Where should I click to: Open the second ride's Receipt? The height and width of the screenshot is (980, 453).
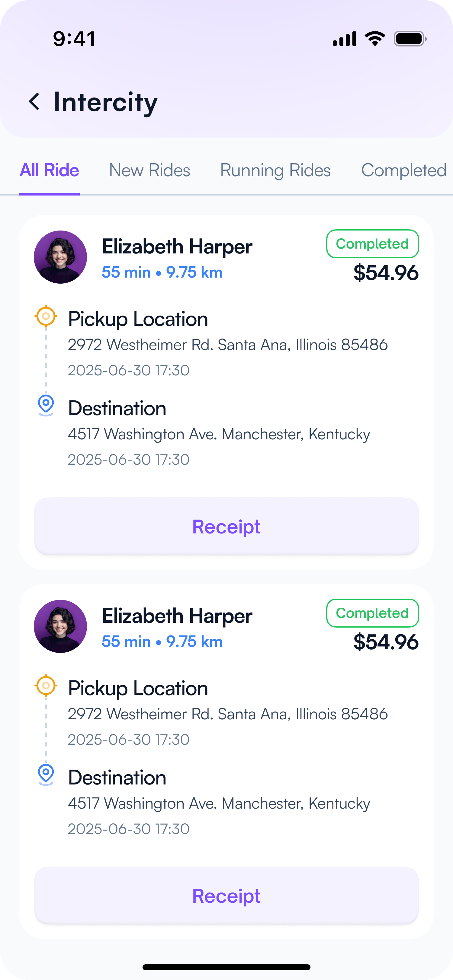pyautogui.click(x=226, y=896)
